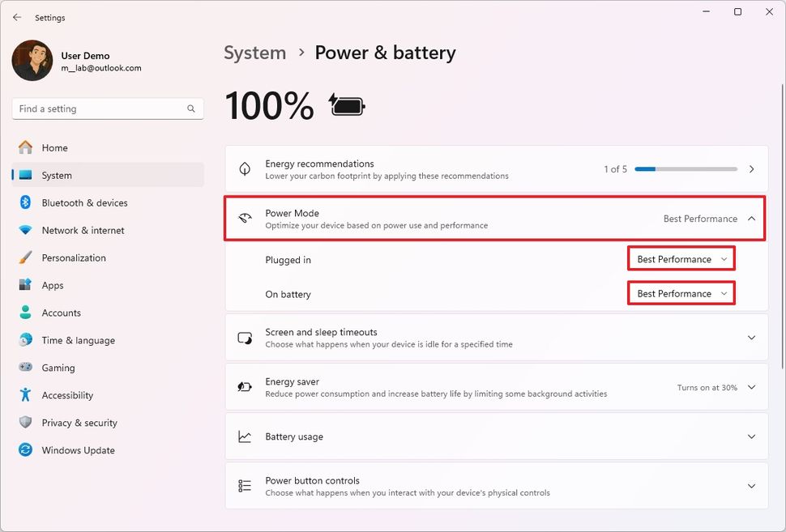Click inside the Find a setting search box
786x532 pixels.
tap(97, 108)
